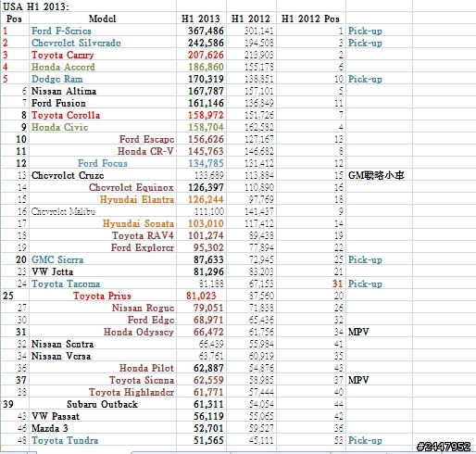Viewport: 476px width, 454px height.
Task: Click the 'Honda Accord' cell
Action: pyautogui.click(x=63, y=67)
